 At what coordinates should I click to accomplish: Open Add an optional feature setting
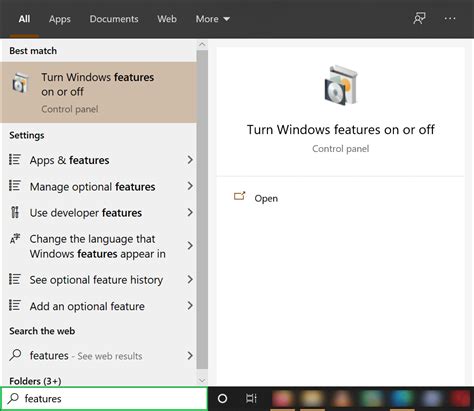click(99, 306)
